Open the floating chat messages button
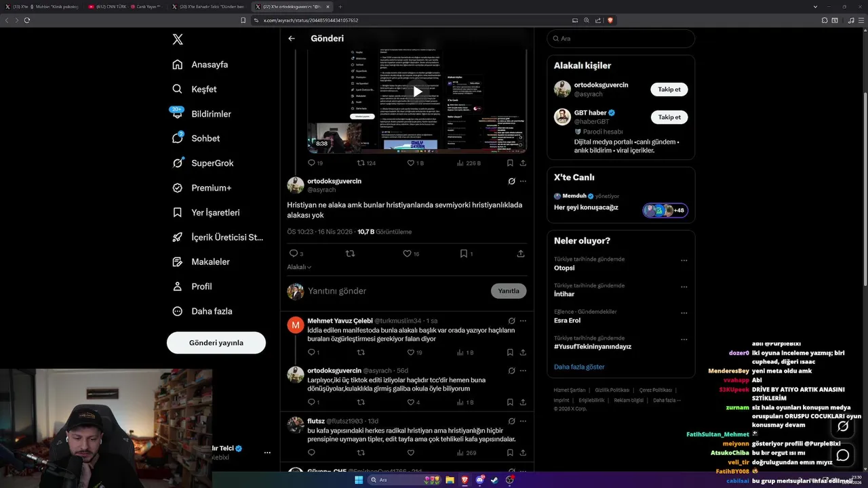The width and height of the screenshot is (868, 488). 843,455
